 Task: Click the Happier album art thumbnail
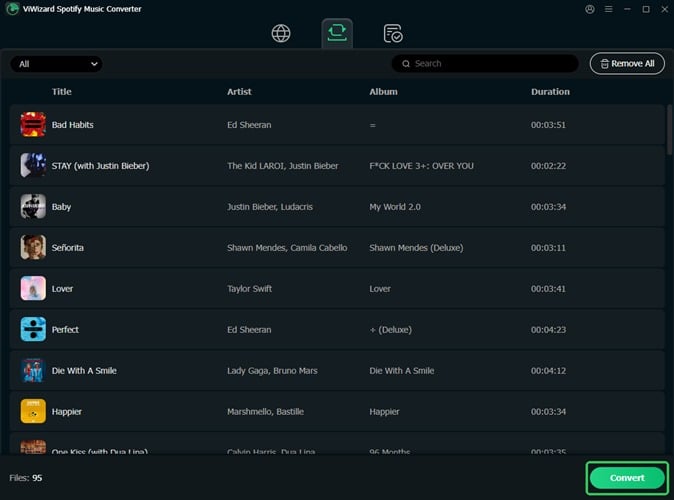[33, 411]
